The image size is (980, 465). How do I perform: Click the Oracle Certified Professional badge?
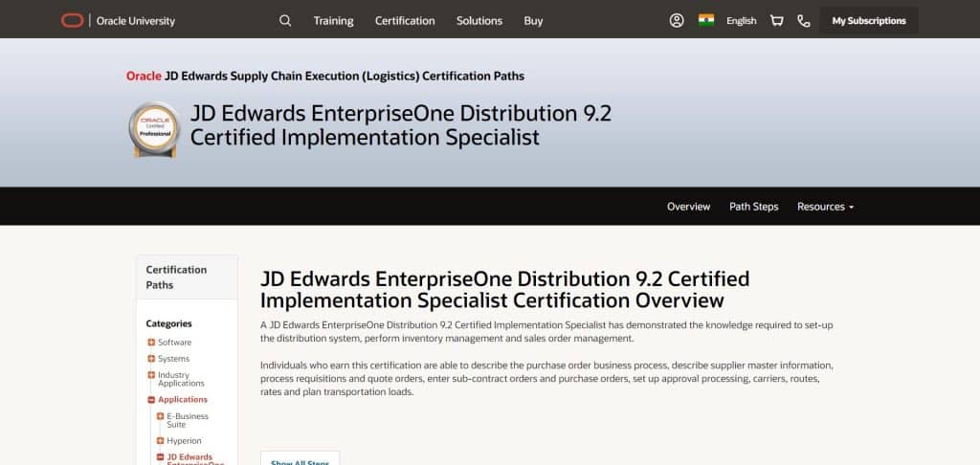pyautogui.click(x=154, y=129)
